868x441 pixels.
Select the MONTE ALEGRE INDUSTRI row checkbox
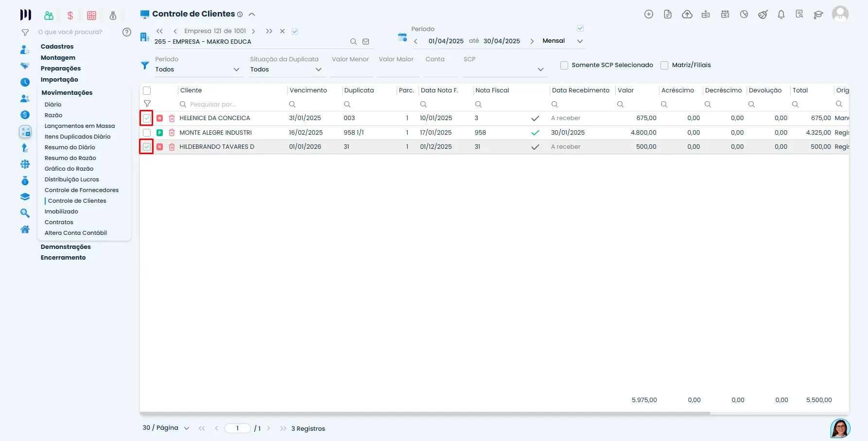pos(147,133)
